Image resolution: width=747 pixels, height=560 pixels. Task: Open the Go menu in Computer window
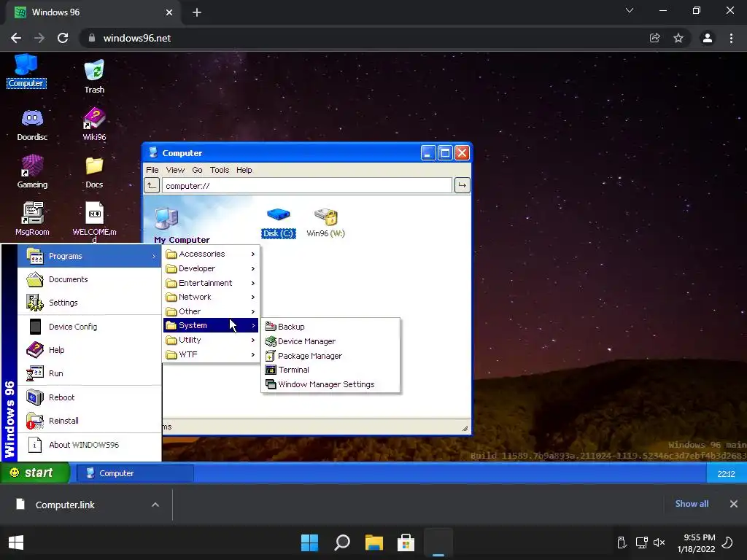pyautogui.click(x=197, y=170)
